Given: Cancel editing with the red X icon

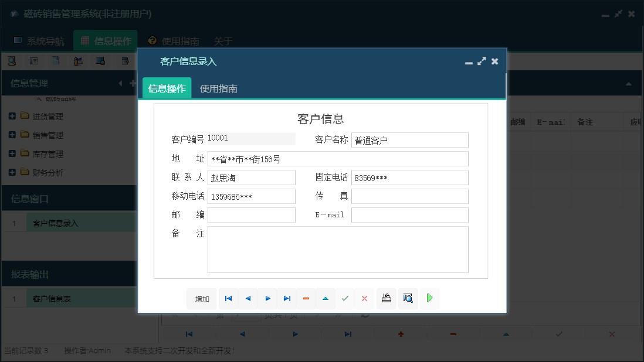Looking at the screenshot, I should tap(364, 299).
